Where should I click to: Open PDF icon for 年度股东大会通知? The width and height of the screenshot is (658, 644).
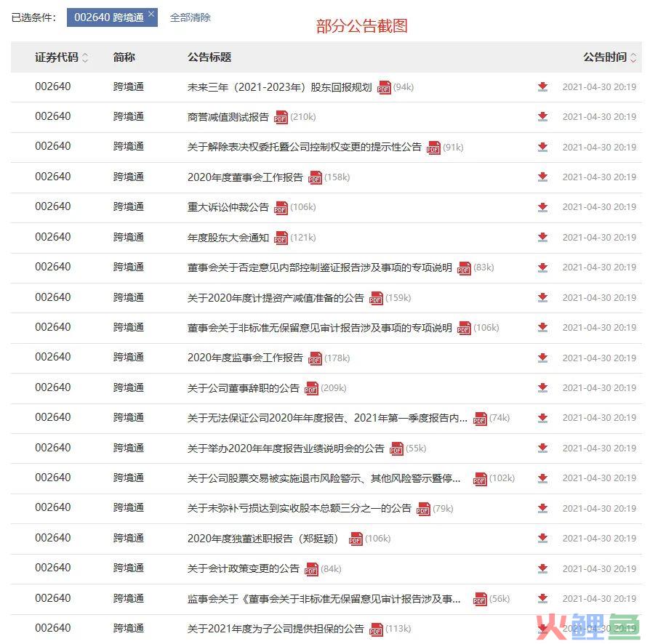point(281,238)
